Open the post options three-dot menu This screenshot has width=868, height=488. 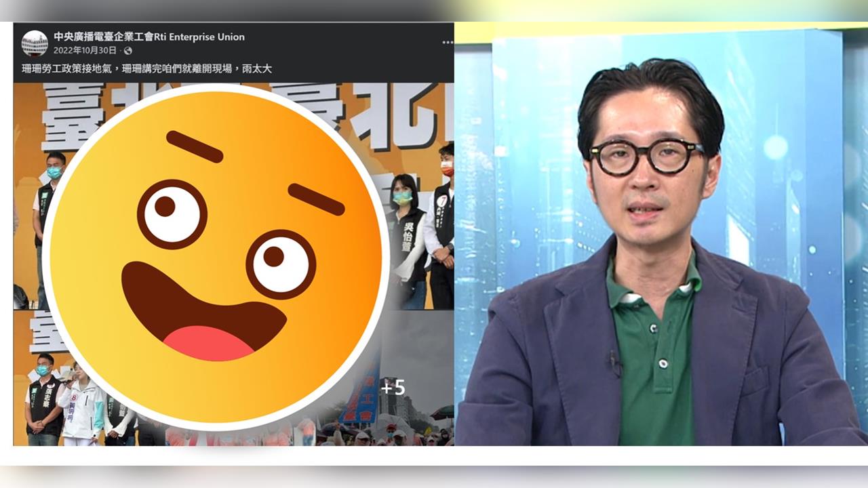[x=447, y=42]
